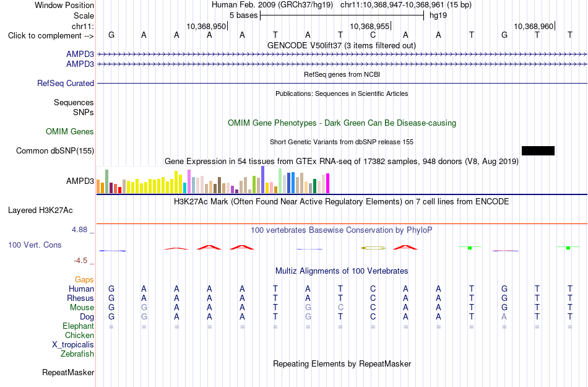Open the 'RefSeq genes from NCBI' track title
Viewport: 588px width, 387px height.
(342, 74)
